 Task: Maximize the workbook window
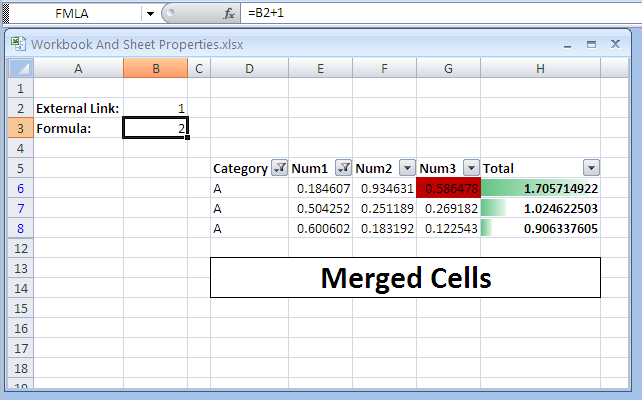coord(590,44)
